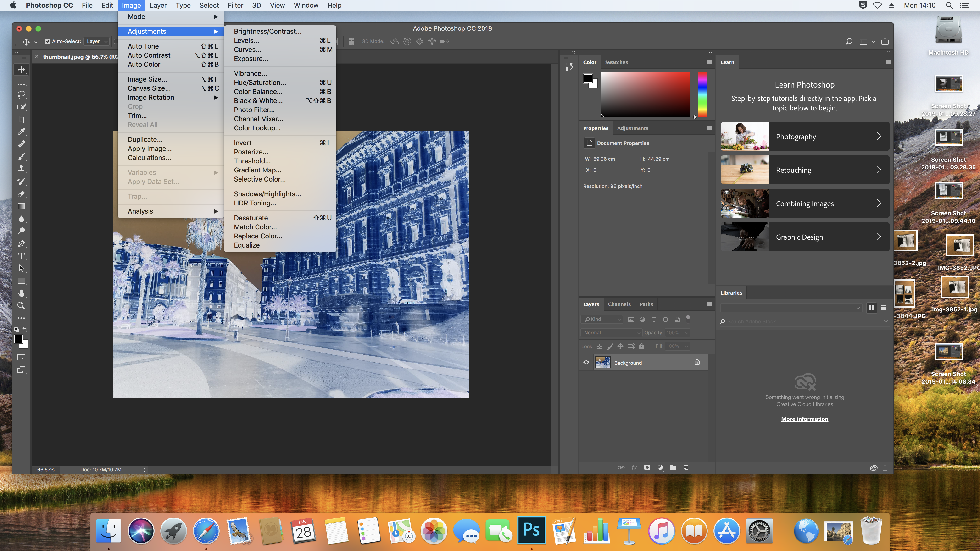Select the Crop tool
This screenshot has height=551, width=980.
pyautogui.click(x=21, y=119)
